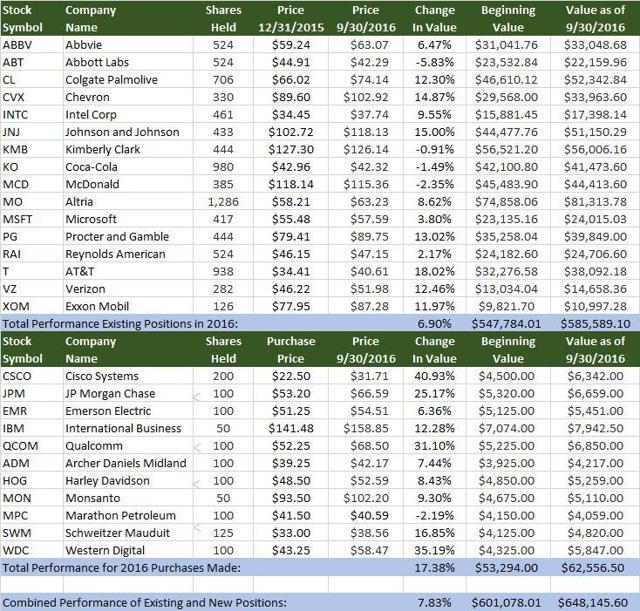Select the MCD stock symbol cell
Viewport: 640px width, 611px height.
32,184
